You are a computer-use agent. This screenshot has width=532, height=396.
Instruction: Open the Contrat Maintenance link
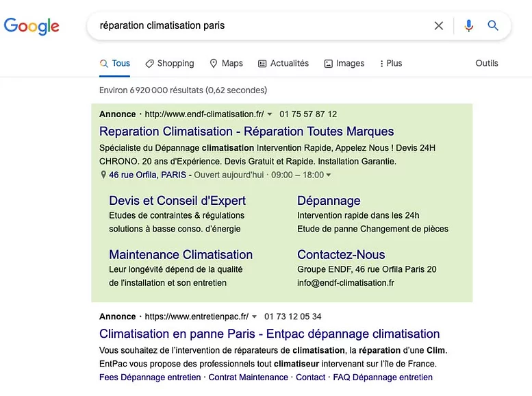(248, 378)
